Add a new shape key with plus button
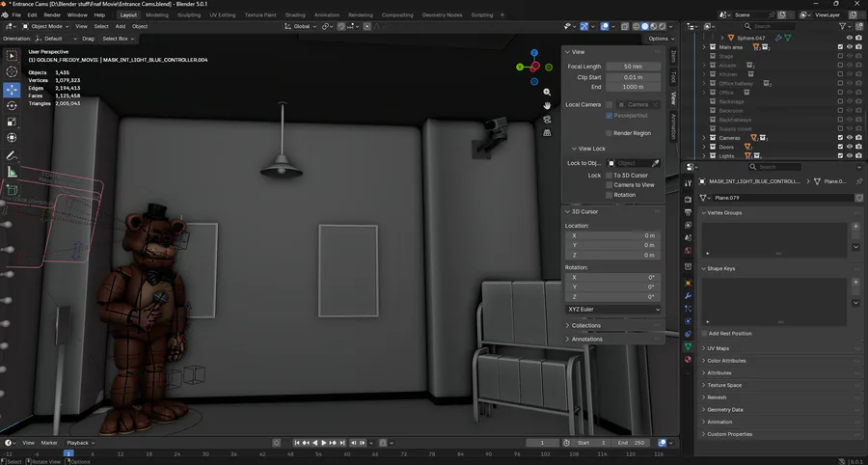Image resolution: width=868 pixels, height=465 pixels. 855,283
